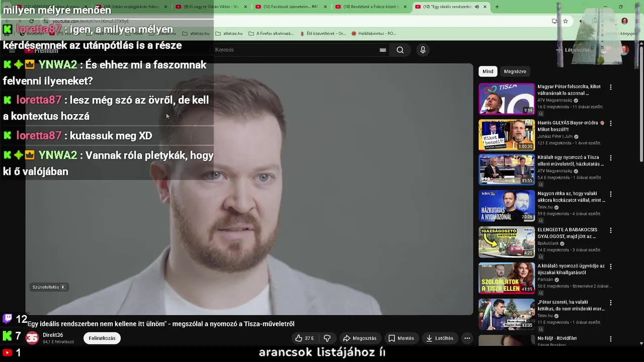The image size is (644, 362).
Task: Like the video showing 37 E likes
Action: point(304,338)
